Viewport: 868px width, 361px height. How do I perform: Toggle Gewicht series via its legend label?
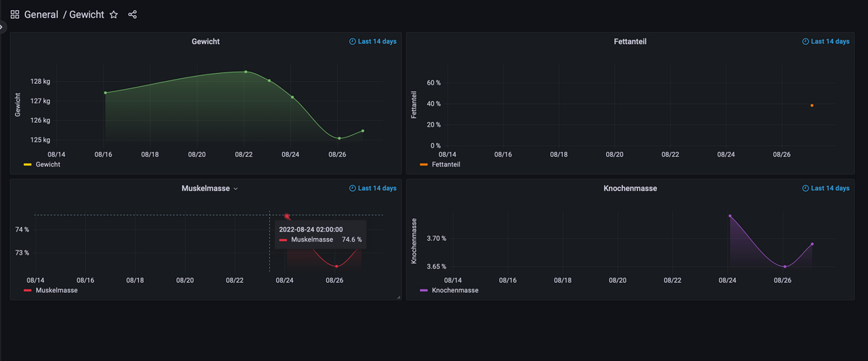48,165
